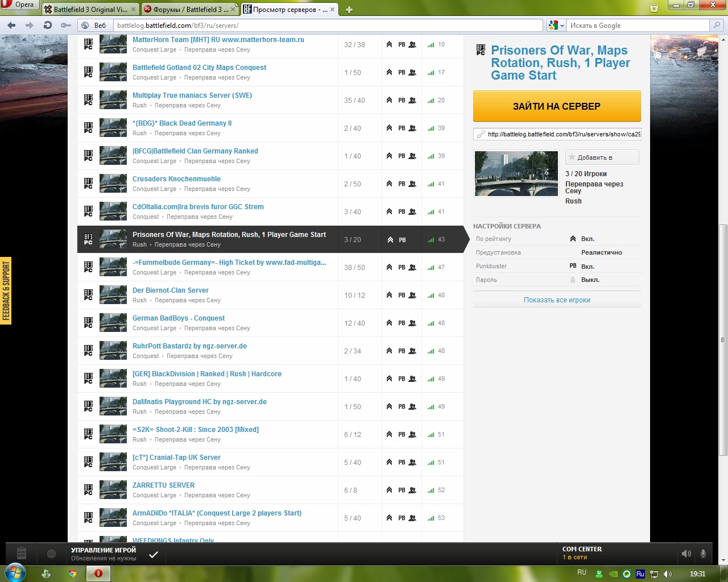This screenshot has width=728, height=582.
Task: Open the system tray volume icon
Action: pos(667,574)
